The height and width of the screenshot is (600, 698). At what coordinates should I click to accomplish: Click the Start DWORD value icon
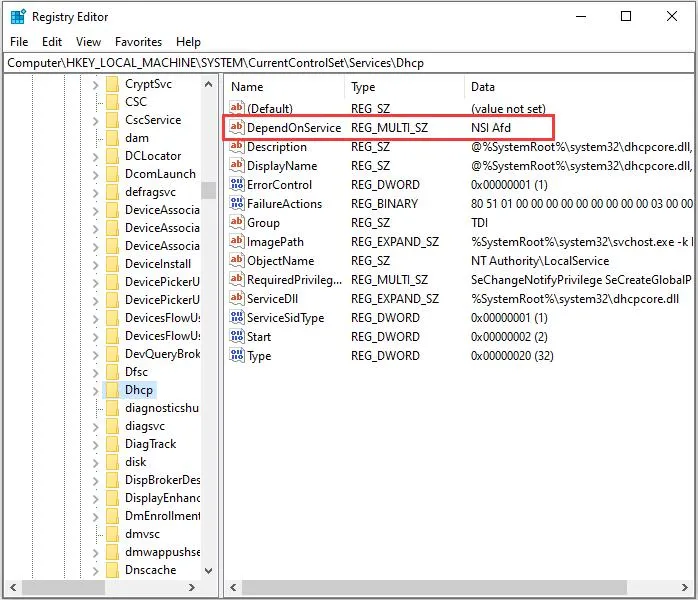click(x=237, y=337)
